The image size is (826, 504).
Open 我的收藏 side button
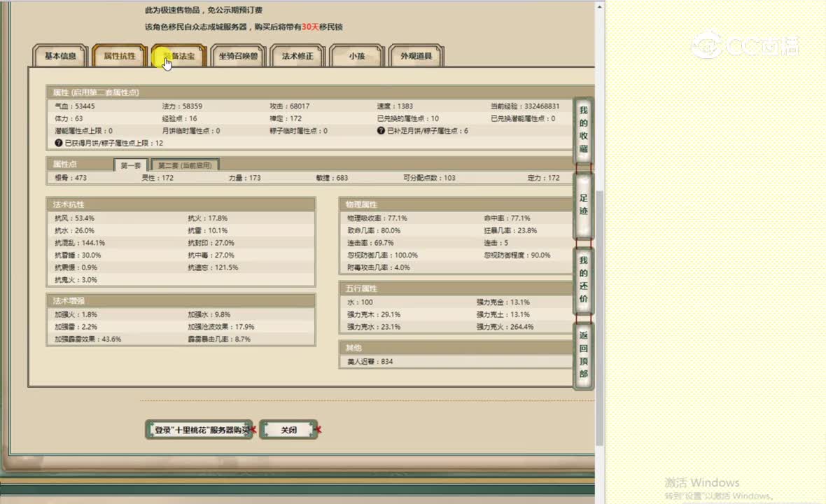(x=583, y=129)
